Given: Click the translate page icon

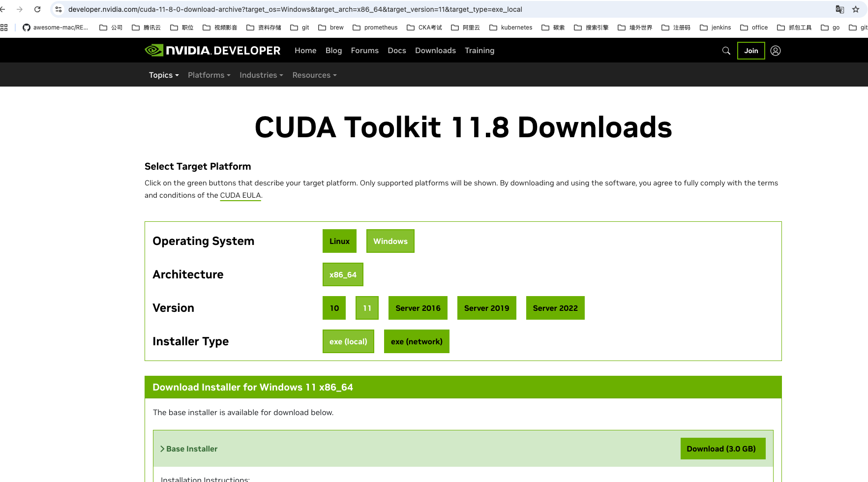Looking at the screenshot, I should [840, 9].
